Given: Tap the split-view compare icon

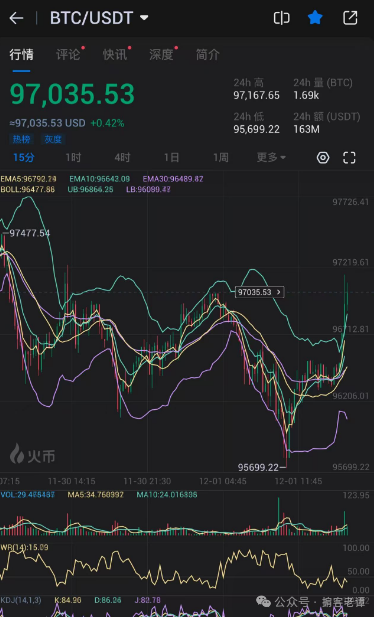Looking at the screenshot, I should point(281,18).
